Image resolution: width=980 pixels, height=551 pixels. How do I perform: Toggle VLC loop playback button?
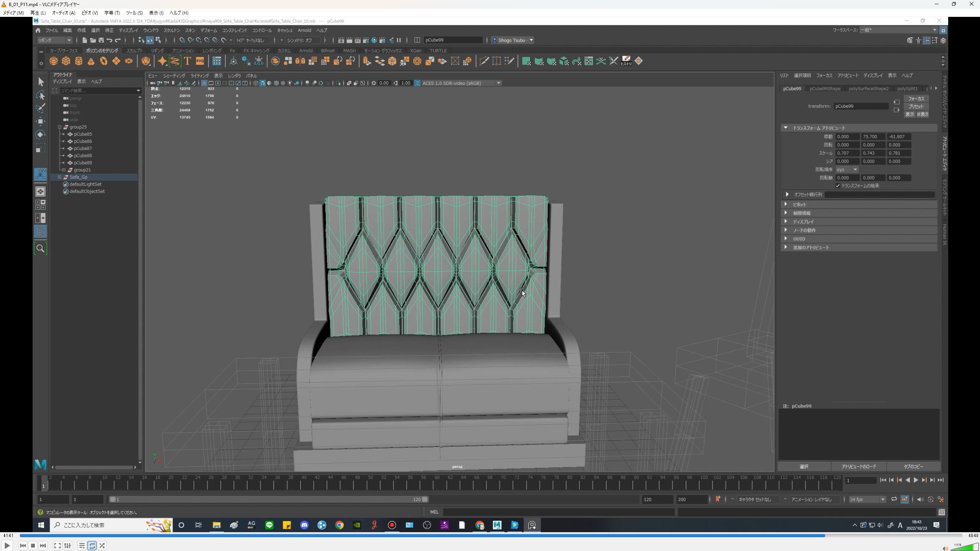point(92,546)
